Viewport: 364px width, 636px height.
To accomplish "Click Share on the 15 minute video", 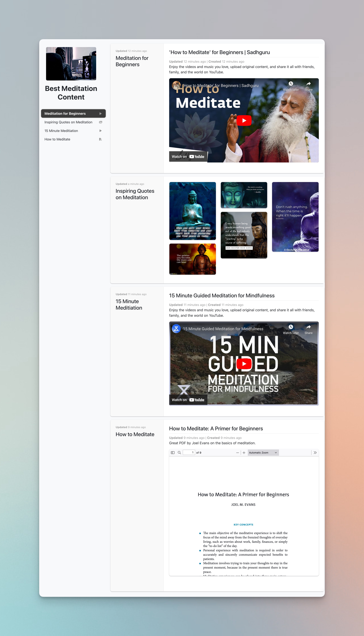I will click(308, 330).
